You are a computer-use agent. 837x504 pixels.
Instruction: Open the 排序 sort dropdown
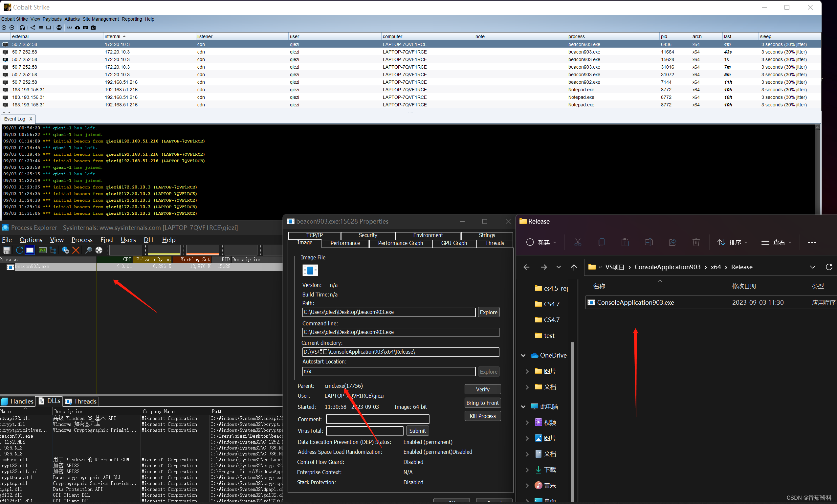pyautogui.click(x=732, y=243)
